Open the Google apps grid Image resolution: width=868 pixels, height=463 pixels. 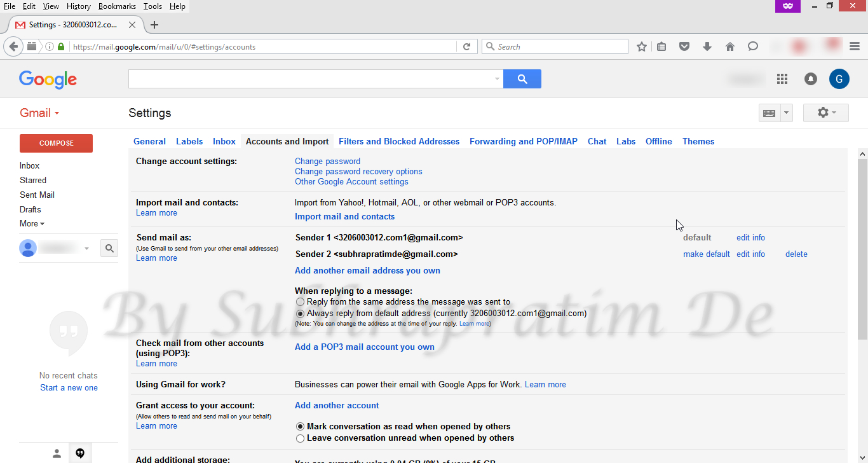(x=782, y=79)
